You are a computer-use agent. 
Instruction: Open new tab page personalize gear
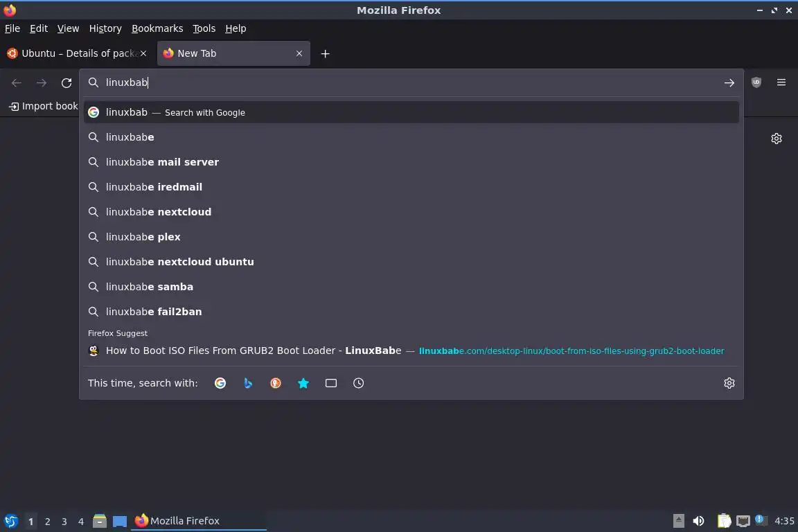(776, 139)
